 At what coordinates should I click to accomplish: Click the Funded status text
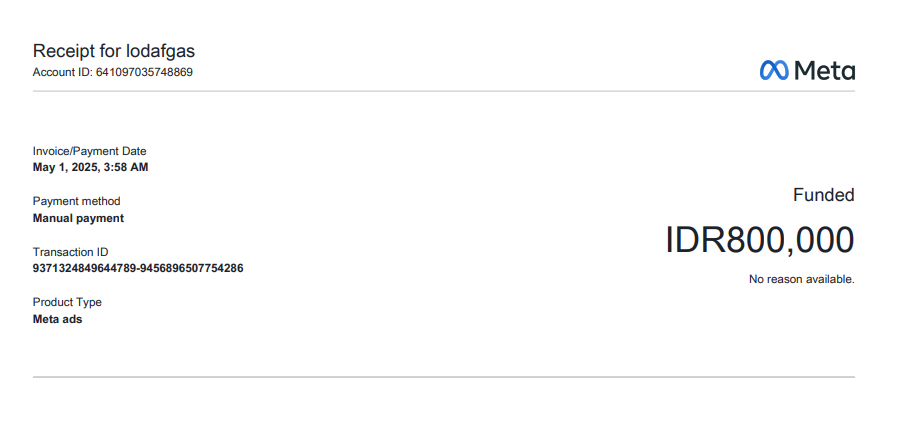coord(823,195)
